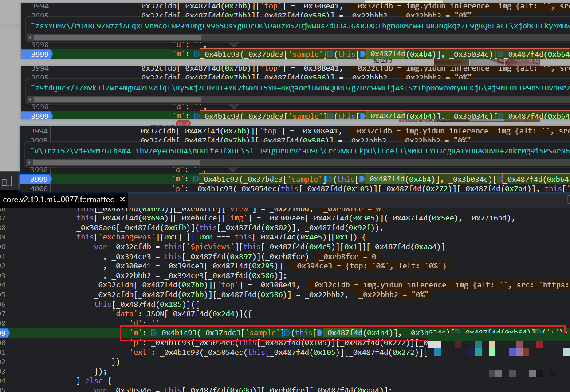Click the blue breakpoint marker on the red-boxed line
This screenshot has height=392, width=570.
[x=4, y=333]
